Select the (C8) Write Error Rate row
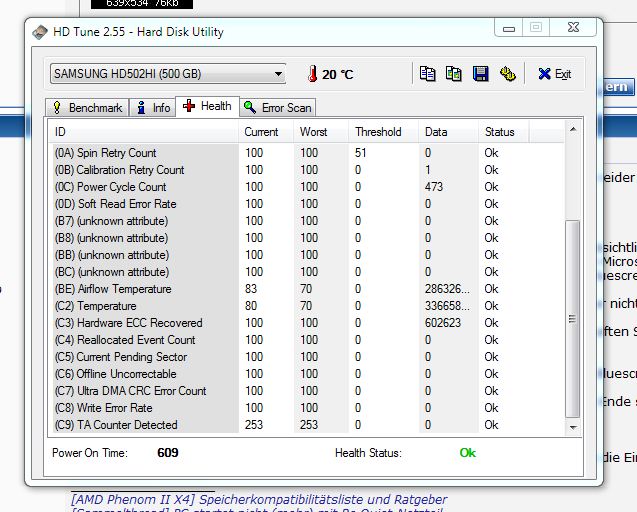637x512 pixels. [307, 408]
